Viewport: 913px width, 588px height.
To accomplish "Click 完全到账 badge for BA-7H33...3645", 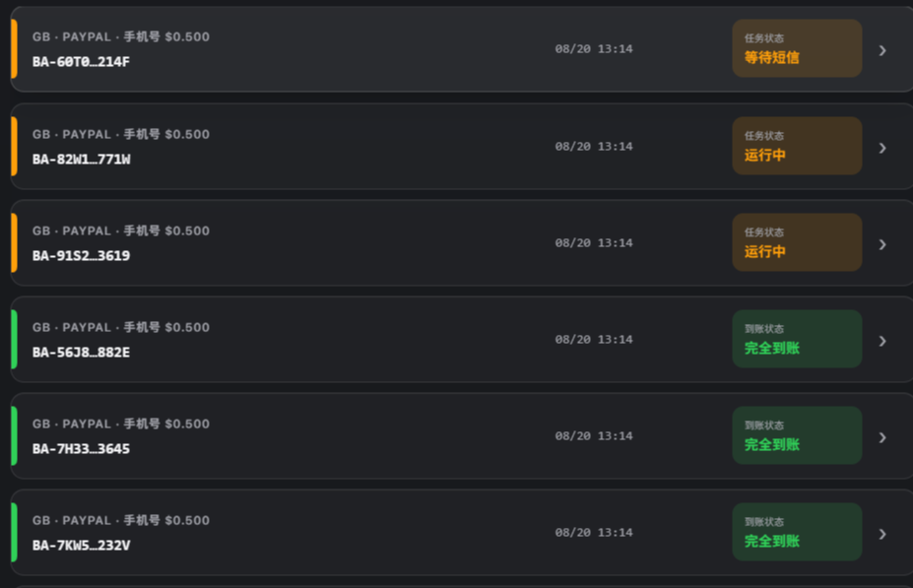I will pyautogui.click(x=797, y=435).
